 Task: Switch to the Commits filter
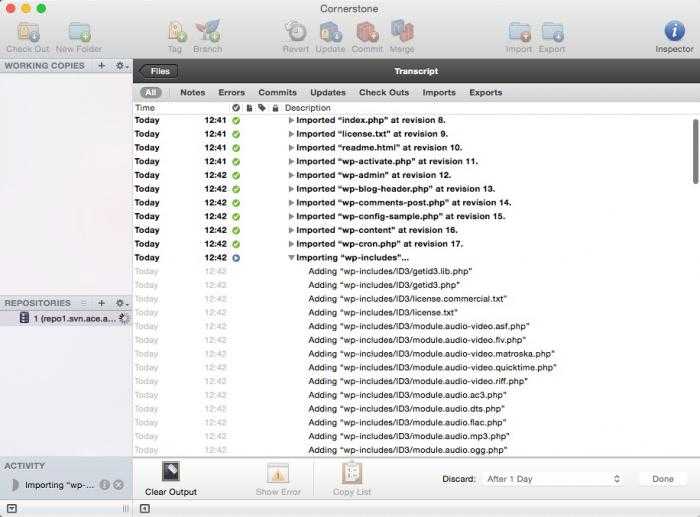[x=277, y=92]
